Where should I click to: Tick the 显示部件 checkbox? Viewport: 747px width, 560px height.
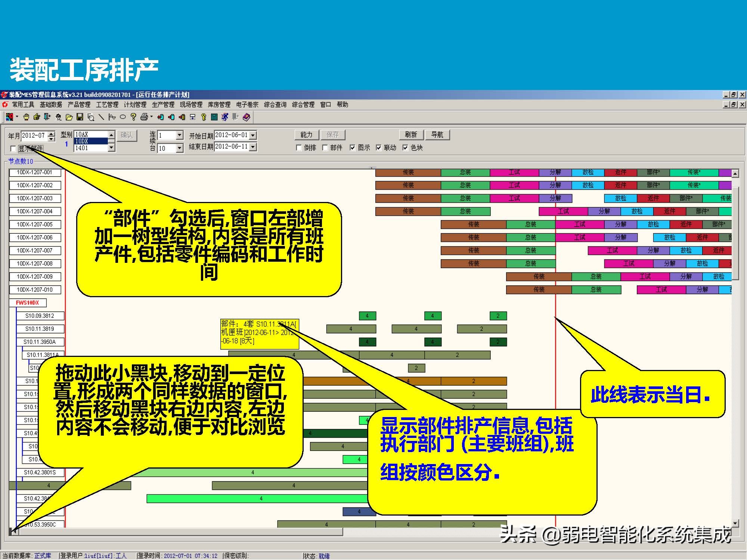click(13, 149)
